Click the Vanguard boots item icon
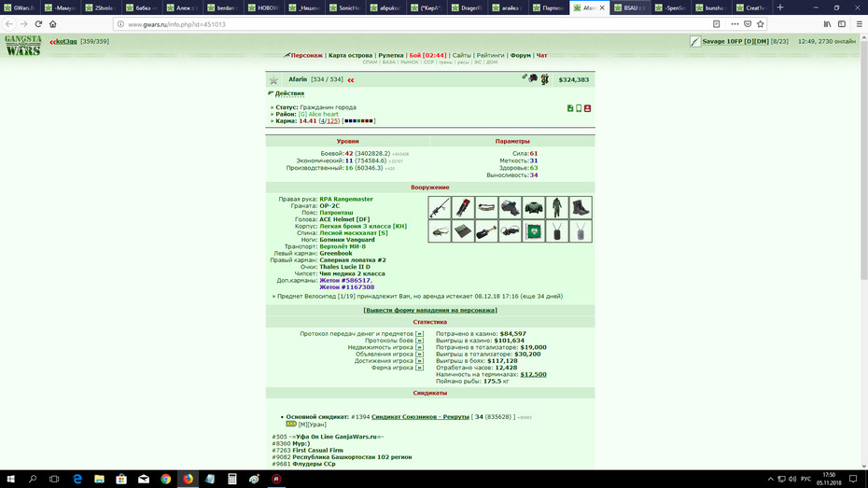The image size is (868, 488). point(581,207)
